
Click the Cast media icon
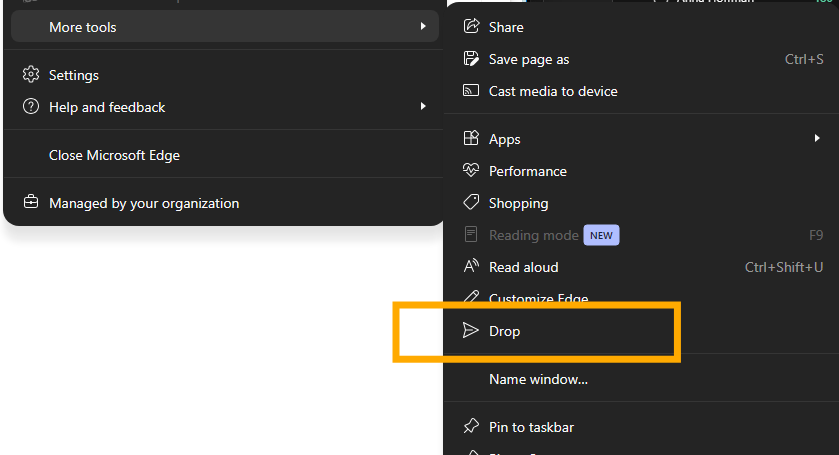tap(471, 90)
